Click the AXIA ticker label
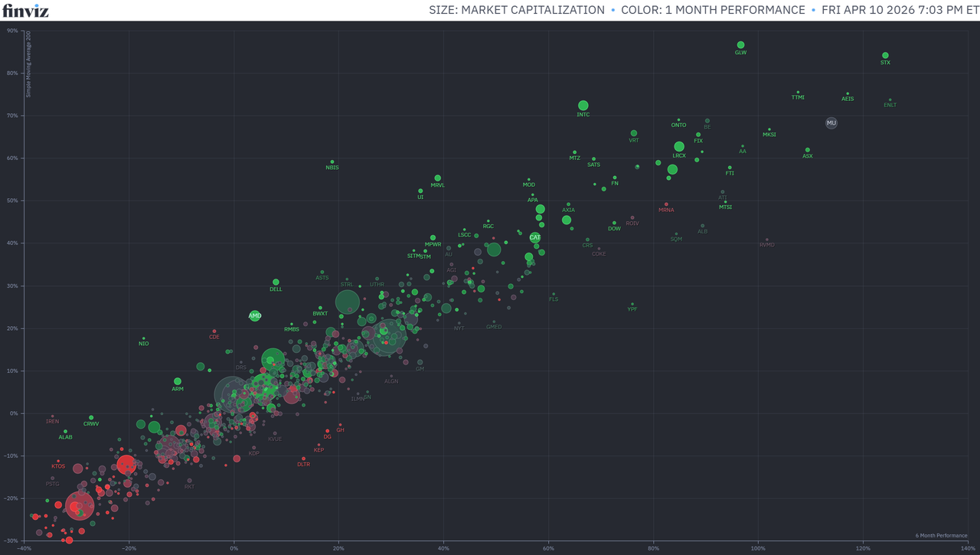The width and height of the screenshot is (980, 555). [568, 210]
